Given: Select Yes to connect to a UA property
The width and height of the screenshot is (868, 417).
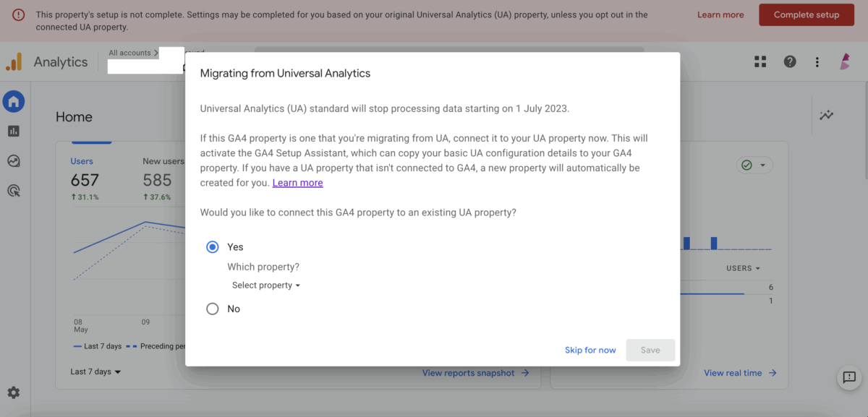Looking at the screenshot, I should 212,246.
